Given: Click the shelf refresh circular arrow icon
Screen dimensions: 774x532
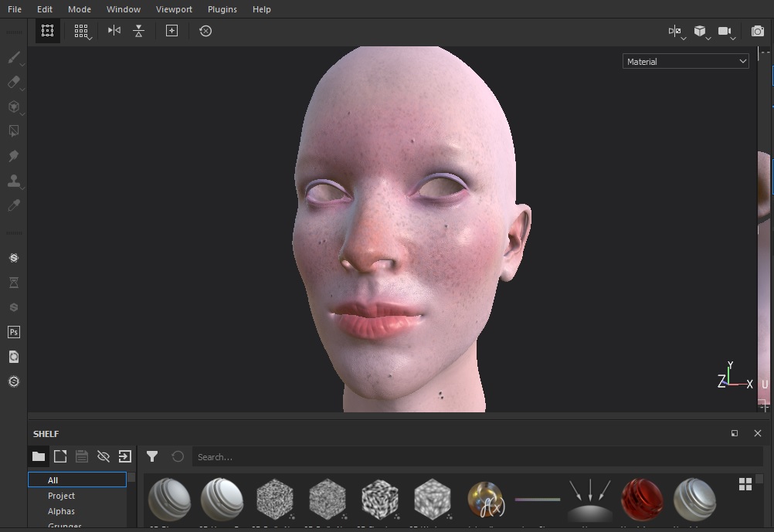Looking at the screenshot, I should [x=178, y=457].
